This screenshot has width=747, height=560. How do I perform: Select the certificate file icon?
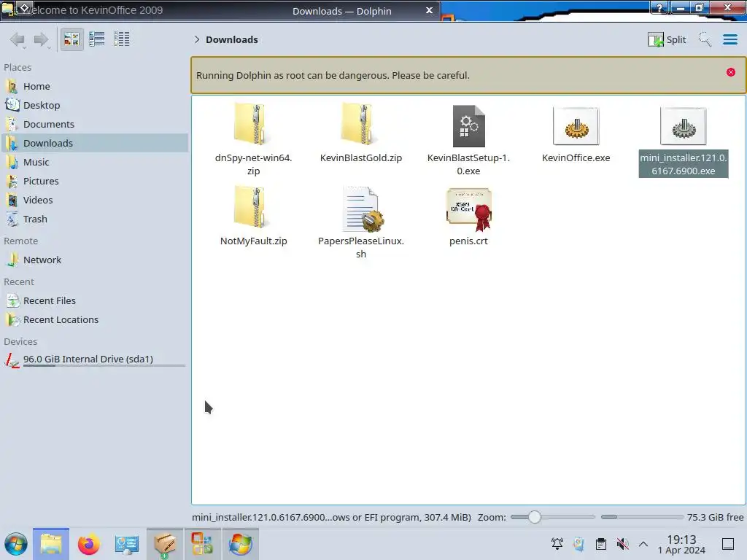469,209
